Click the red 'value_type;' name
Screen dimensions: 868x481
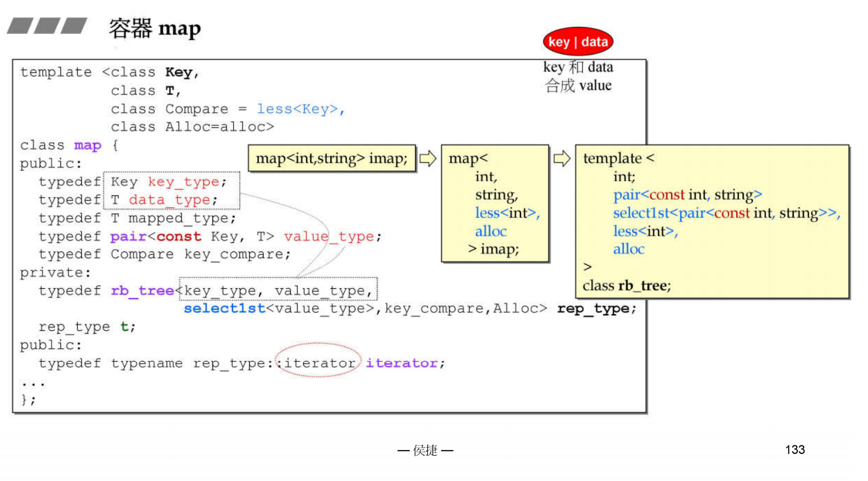coord(332,236)
